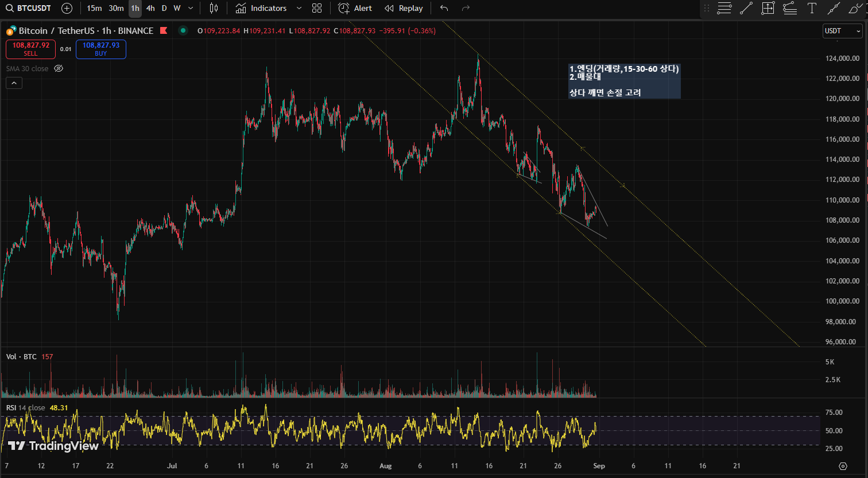868x478 pixels.
Task: Open the BTCUSDT symbol search
Action: (29, 8)
